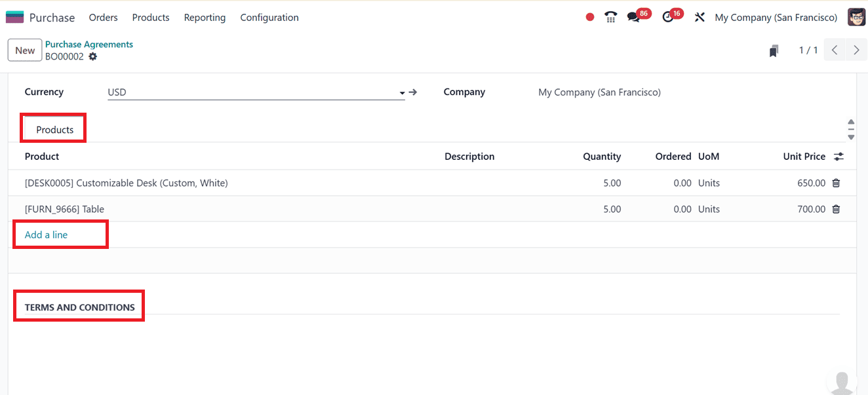
Task: Click the red recording status dot
Action: (589, 17)
